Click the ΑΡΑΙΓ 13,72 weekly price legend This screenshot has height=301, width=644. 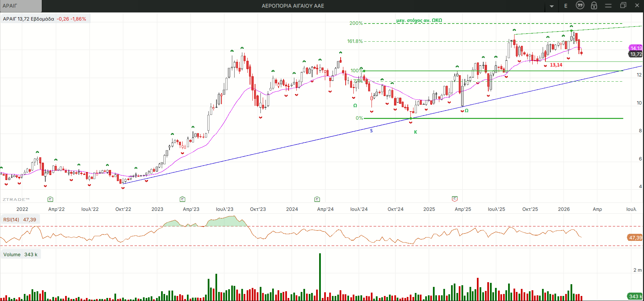(x=44, y=19)
